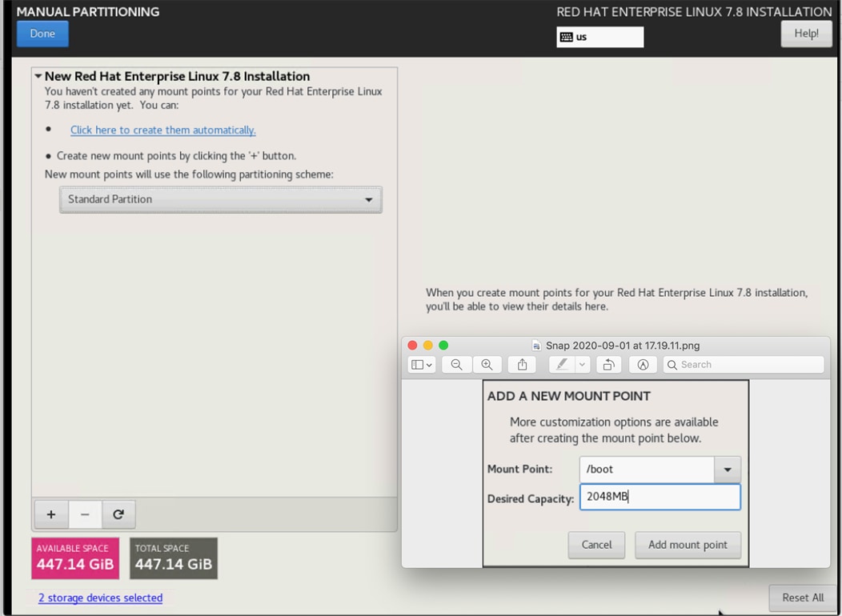Click the Preview title 'Snap 2020-09-01 at 17.19.11.png'

point(623,346)
